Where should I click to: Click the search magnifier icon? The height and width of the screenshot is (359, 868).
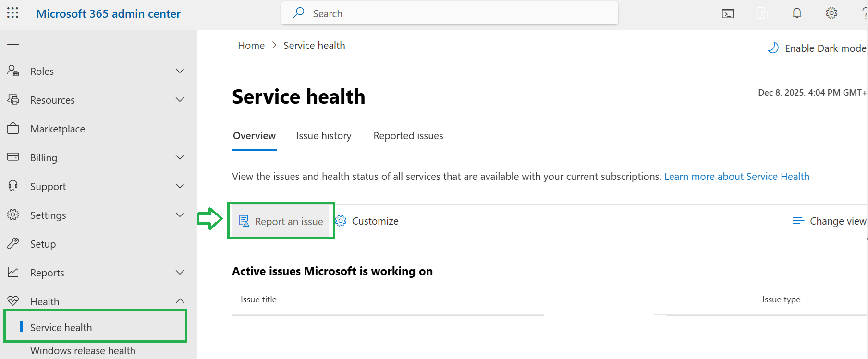298,13
